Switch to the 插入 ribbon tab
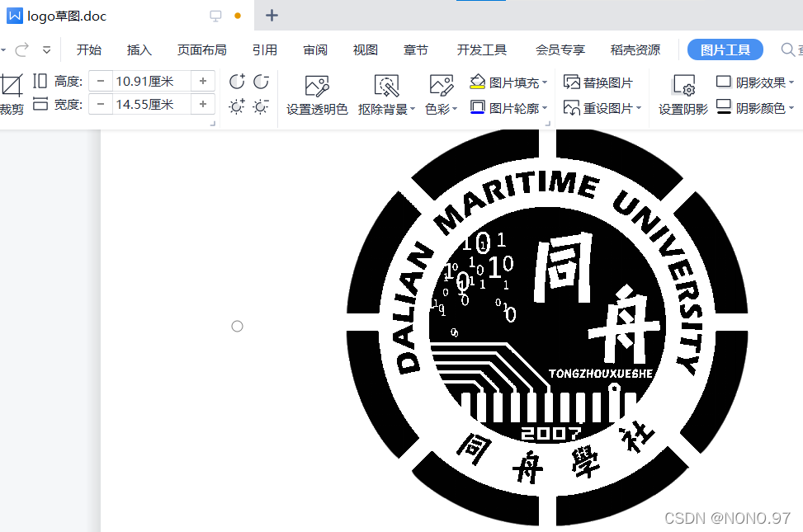The width and height of the screenshot is (803, 532). pos(138,49)
